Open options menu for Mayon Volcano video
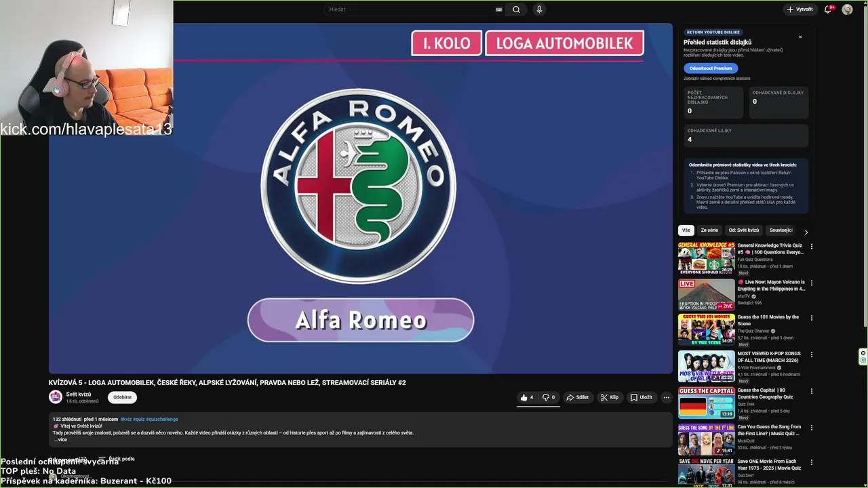 (812, 283)
